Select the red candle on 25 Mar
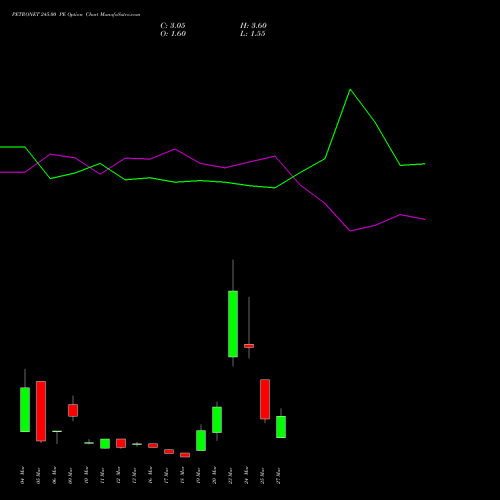Screen dimensions: 500x500 [265, 399]
